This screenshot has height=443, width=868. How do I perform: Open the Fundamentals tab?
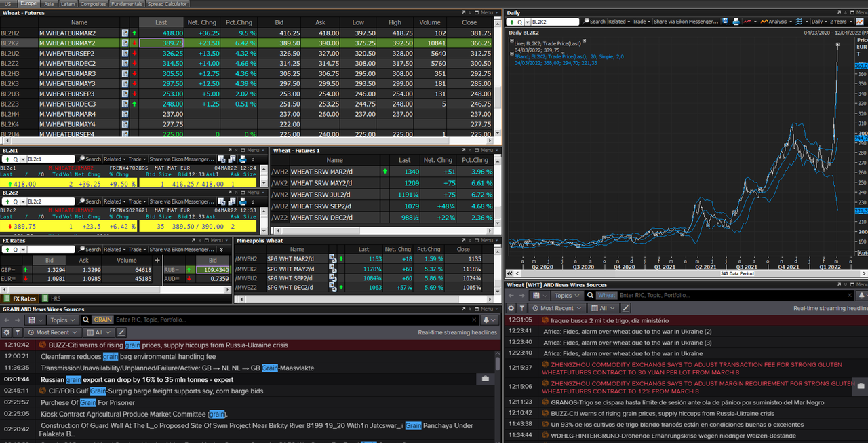click(127, 3)
